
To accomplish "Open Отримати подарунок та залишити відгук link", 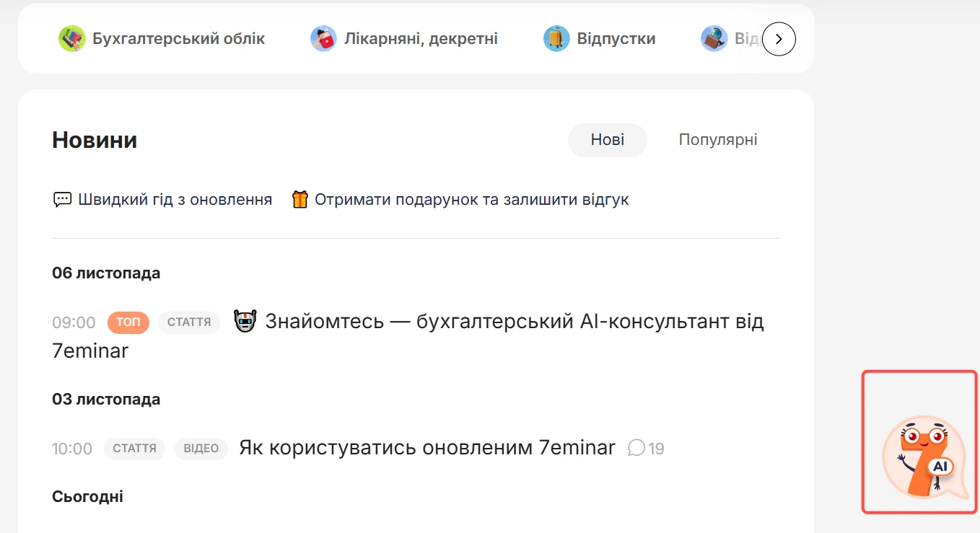I will coord(472,200).
